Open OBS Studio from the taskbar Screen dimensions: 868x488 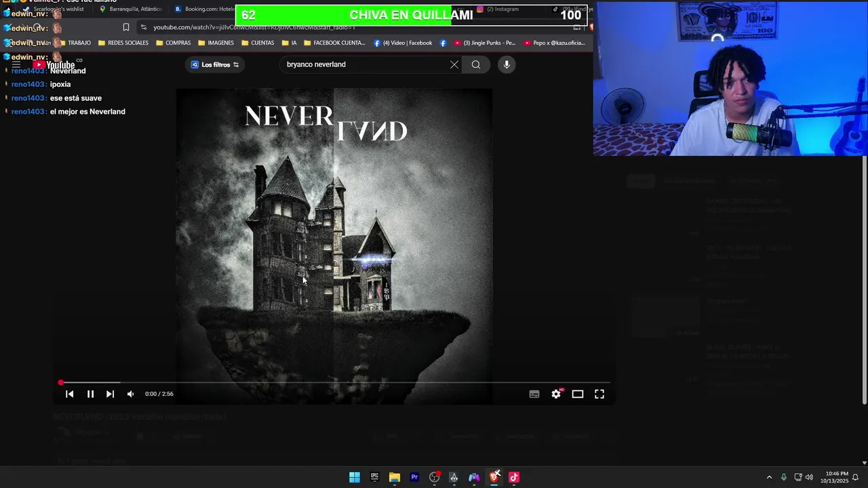435,477
